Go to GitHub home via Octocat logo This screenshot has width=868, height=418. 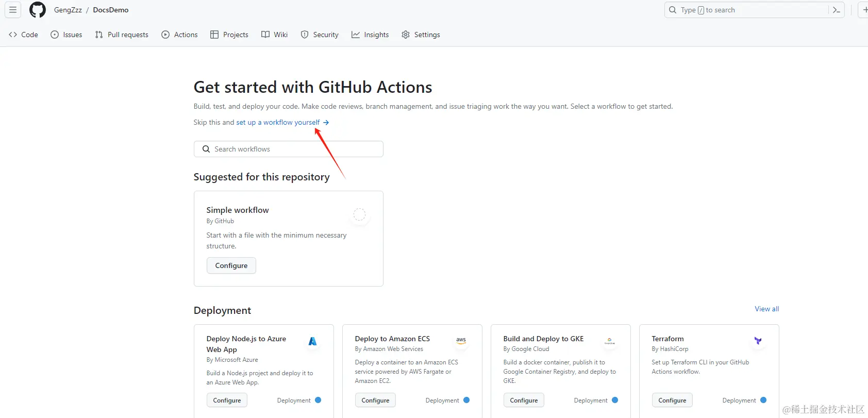pyautogui.click(x=38, y=10)
